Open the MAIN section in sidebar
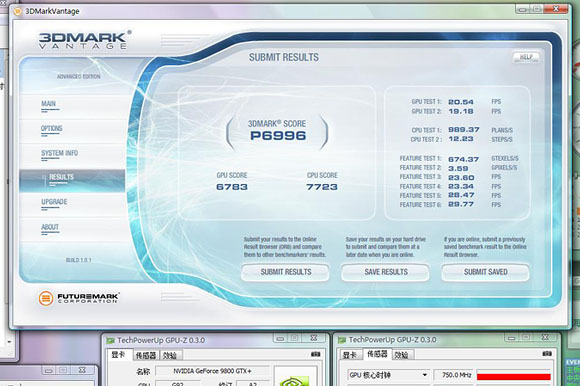This screenshot has height=386, width=580. coord(49,105)
